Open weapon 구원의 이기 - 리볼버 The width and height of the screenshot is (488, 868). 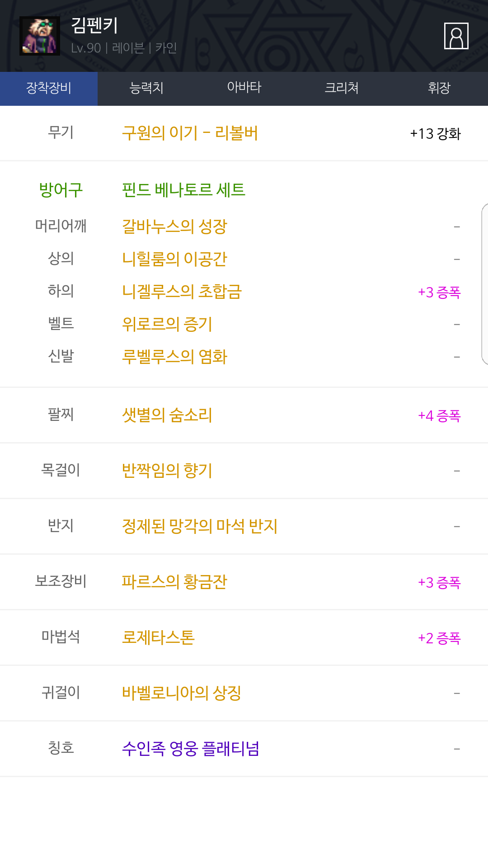point(190,133)
